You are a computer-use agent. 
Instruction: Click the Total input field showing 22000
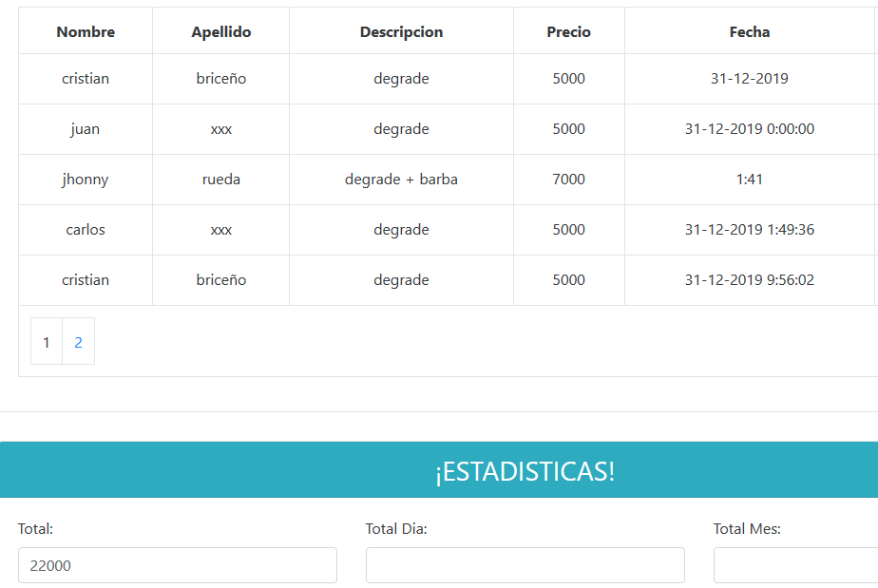pos(178,565)
